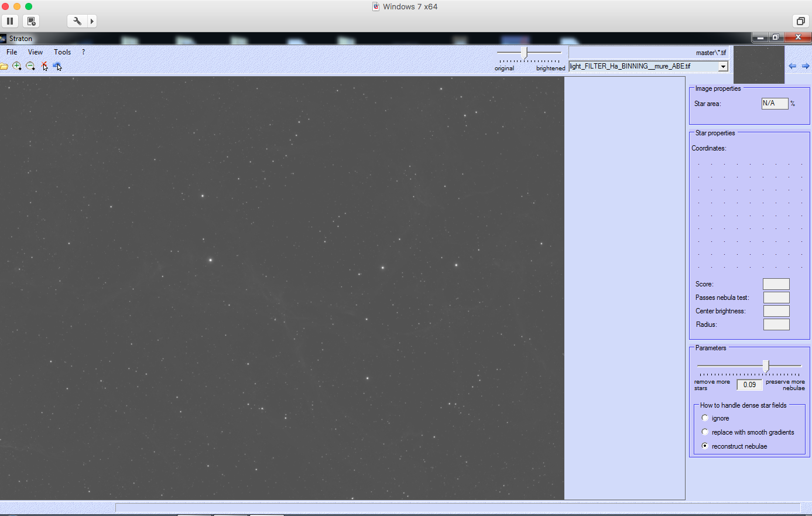Click the open folder icon in Straton toolbar
The image size is (812, 516).
4,66
